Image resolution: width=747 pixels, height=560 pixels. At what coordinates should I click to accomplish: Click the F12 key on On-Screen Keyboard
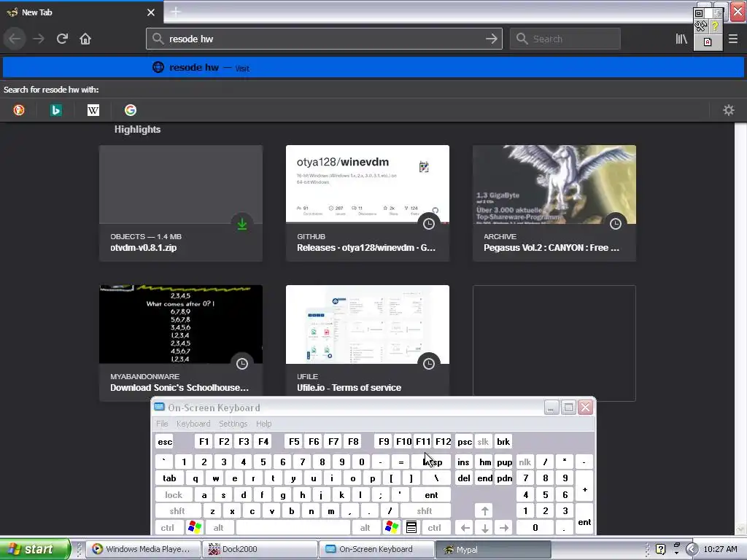[443, 442]
